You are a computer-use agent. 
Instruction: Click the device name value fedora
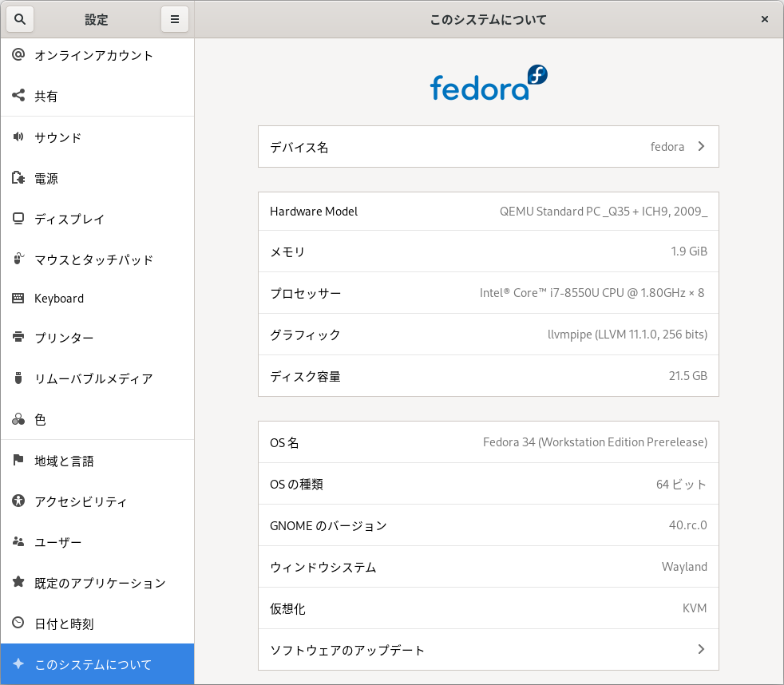point(667,146)
